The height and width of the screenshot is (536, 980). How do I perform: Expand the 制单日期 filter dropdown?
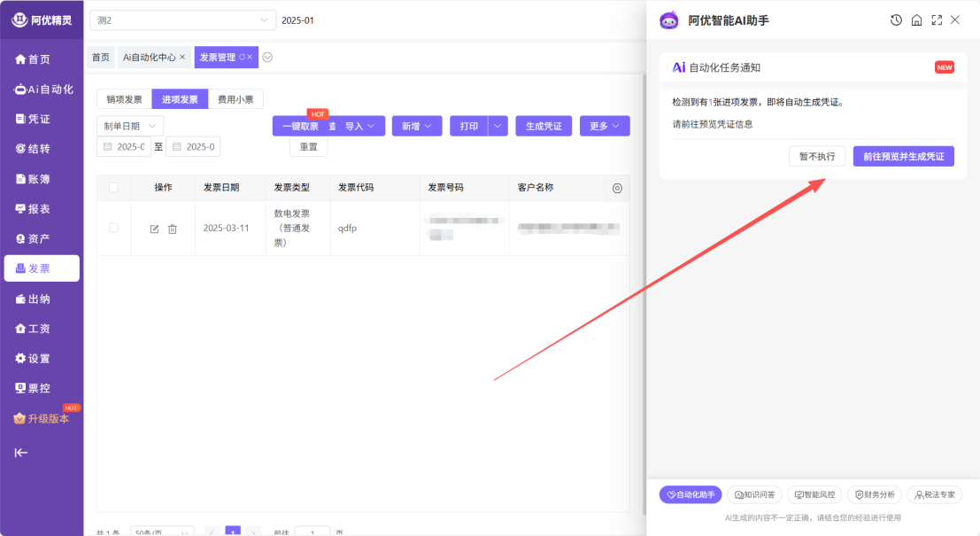pos(130,126)
